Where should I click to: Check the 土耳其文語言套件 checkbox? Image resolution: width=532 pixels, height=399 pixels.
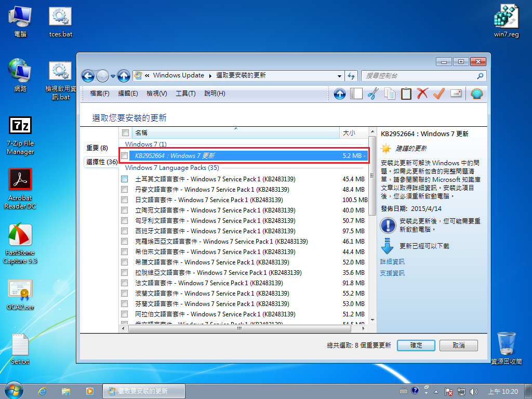click(125, 179)
